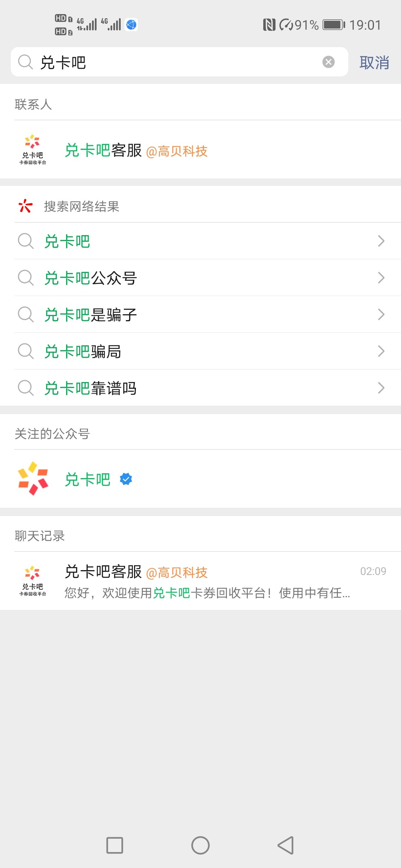This screenshot has height=868, width=401.
Task: Tap the blue verified badge beside 兑卡吧
Action: pyautogui.click(x=126, y=479)
